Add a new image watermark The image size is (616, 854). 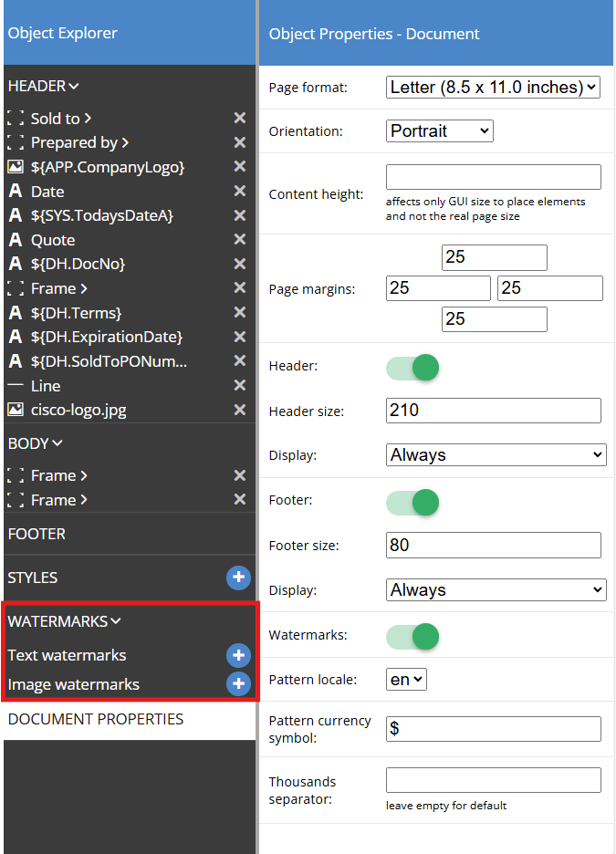pos(238,684)
